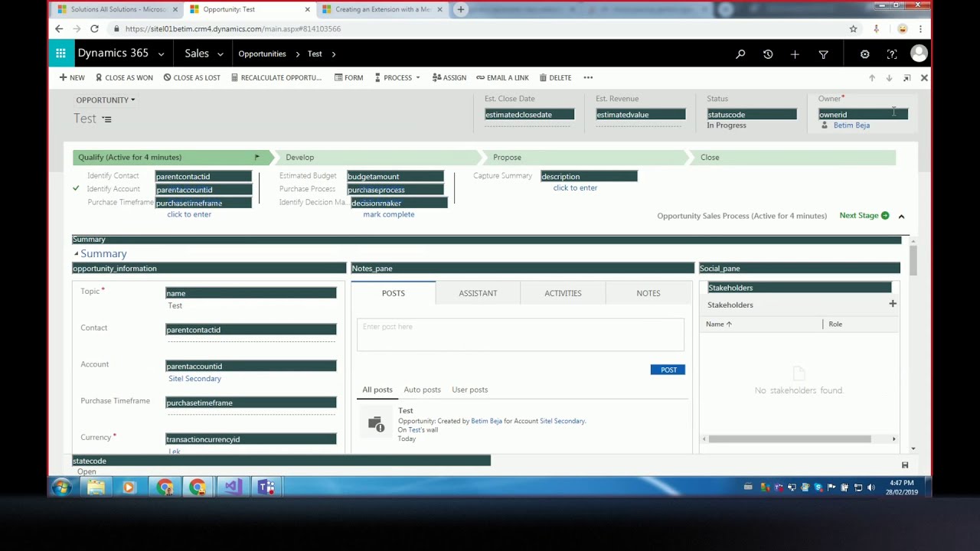
Task: Open the PROCESS dropdown in command bar
Action: click(x=397, y=78)
